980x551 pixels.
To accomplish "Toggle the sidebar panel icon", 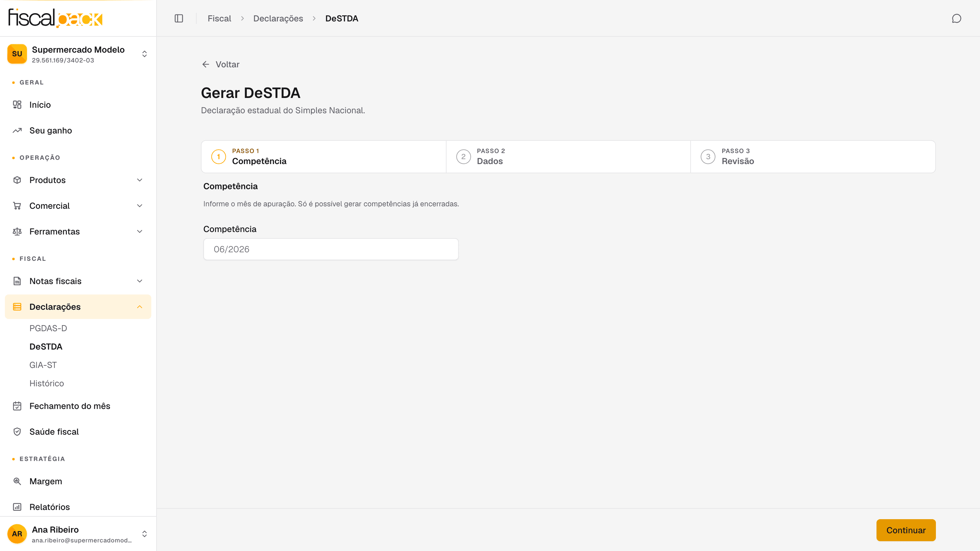I will point(179,18).
